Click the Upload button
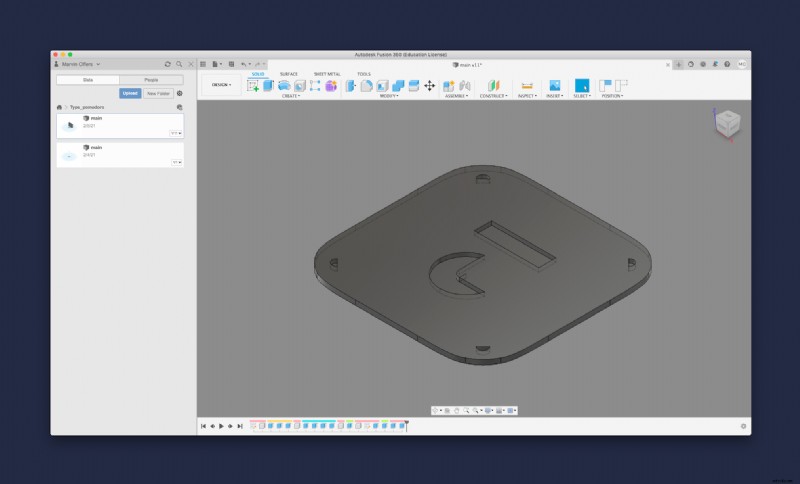Screen dimensions: 800x484 pyautogui.click(x=130, y=93)
